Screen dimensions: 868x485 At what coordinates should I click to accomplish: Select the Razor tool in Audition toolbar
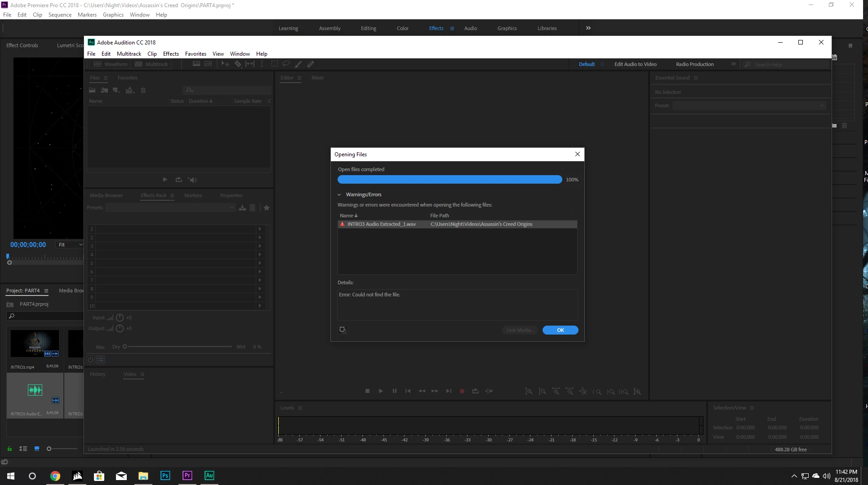point(238,64)
